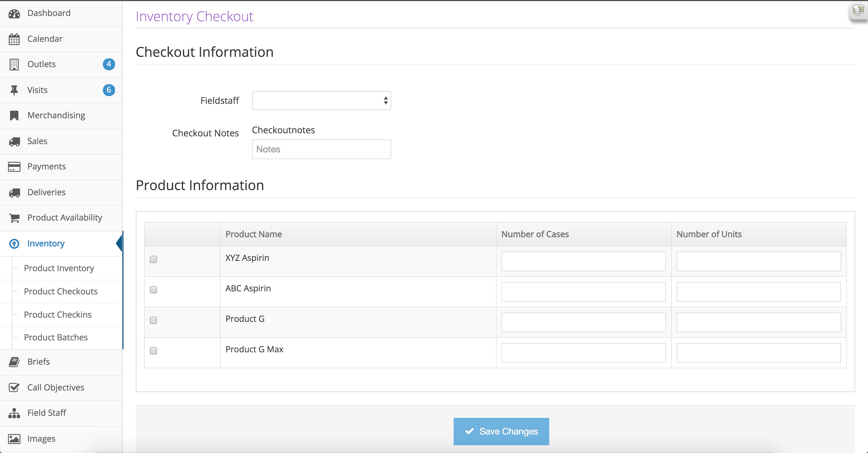The height and width of the screenshot is (453, 868).
Task: Click the Payments credit card icon
Action: click(x=14, y=167)
